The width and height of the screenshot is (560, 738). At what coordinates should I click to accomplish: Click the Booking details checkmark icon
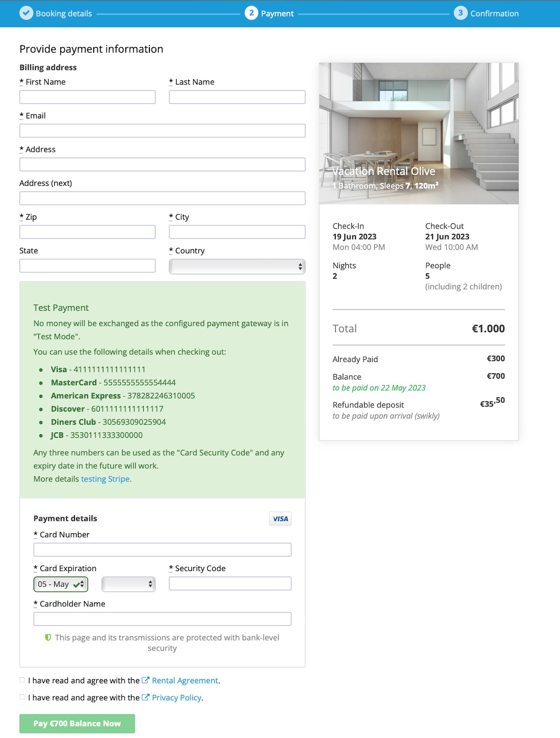pyautogui.click(x=26, y=13)
